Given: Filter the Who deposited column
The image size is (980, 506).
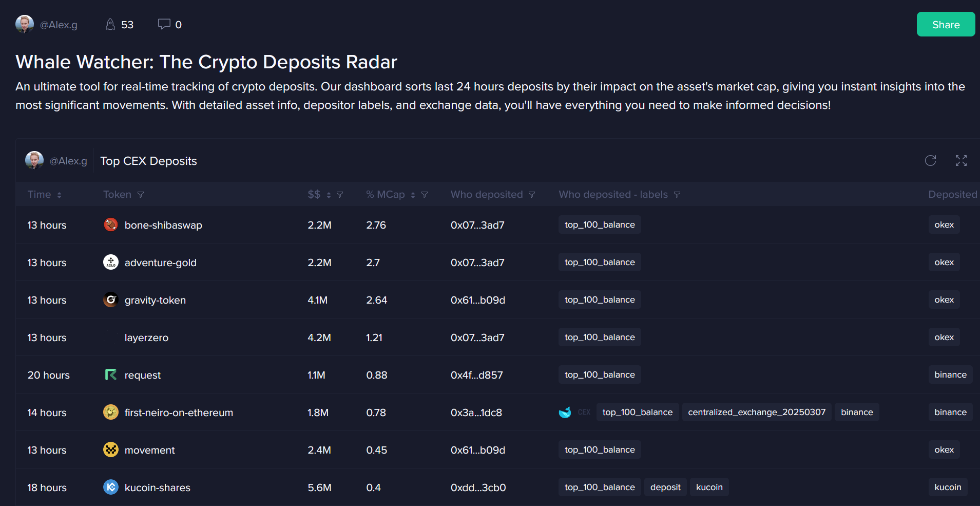Looking at the screenshot, I should click(x=532, y=195).
